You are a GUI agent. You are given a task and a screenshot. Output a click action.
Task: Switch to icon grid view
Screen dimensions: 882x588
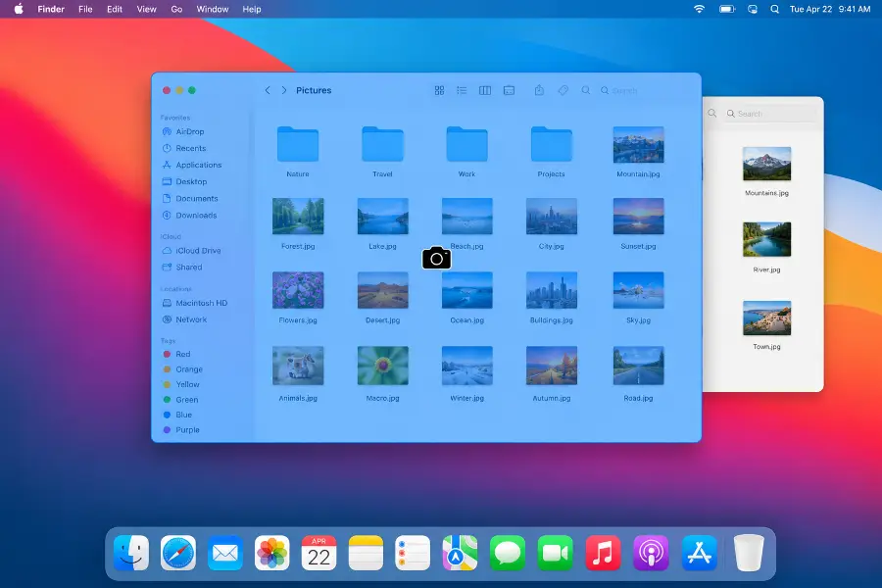(x=439, y=90)
